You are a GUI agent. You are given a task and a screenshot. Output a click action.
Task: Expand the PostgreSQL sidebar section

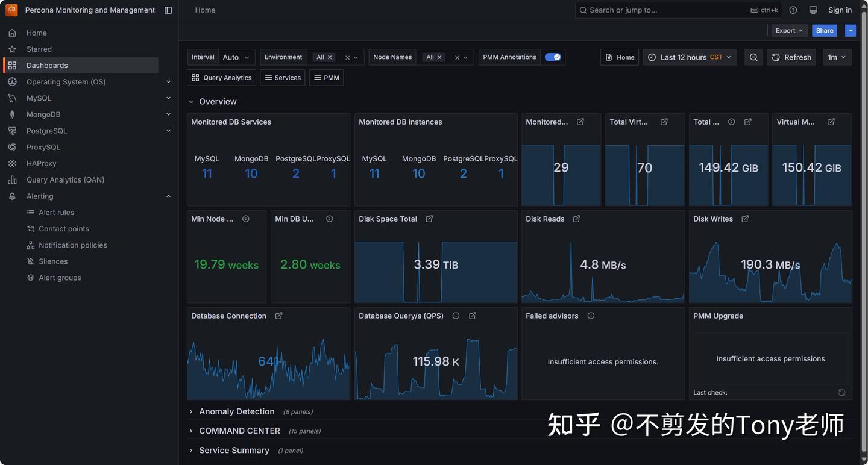click(168, 131)
